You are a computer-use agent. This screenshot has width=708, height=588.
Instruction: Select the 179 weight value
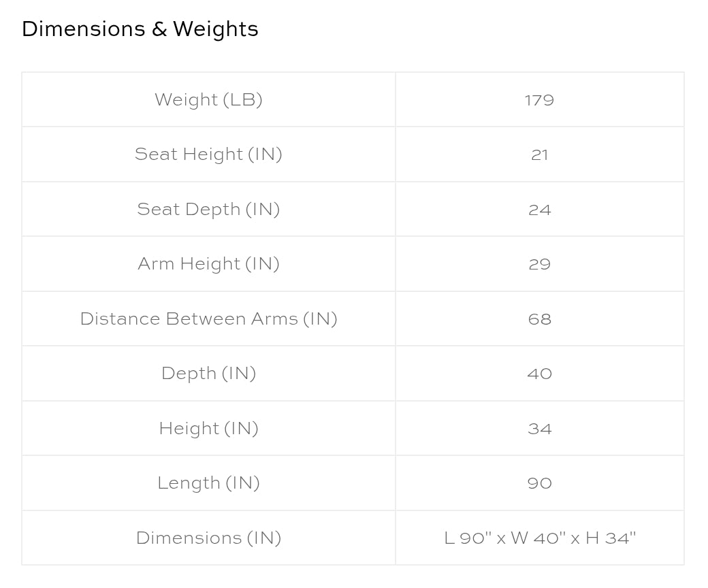tap(539, 100)
